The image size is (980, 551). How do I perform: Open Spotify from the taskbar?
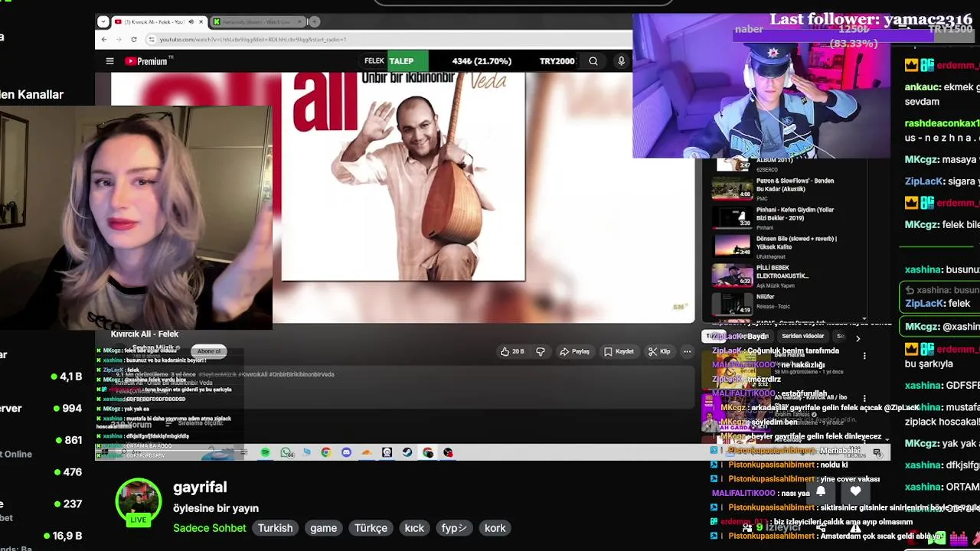point(265,452)
